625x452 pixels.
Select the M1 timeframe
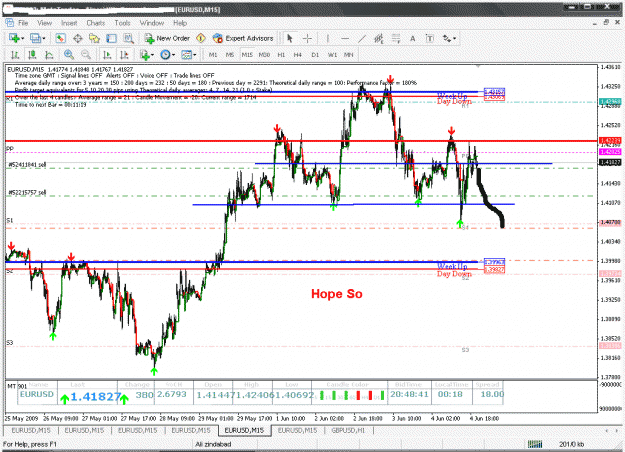pyautogui.click(x=213, y=55)
